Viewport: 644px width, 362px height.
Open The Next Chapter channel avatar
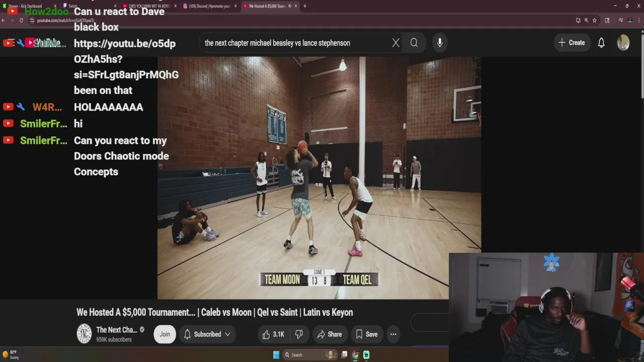(84, 334)
